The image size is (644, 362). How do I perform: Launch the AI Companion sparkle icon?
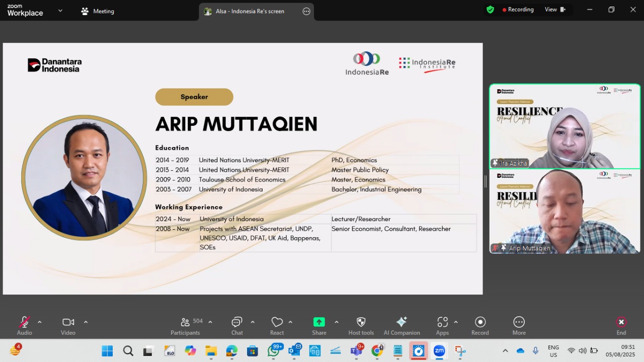[x=401, y=322]
